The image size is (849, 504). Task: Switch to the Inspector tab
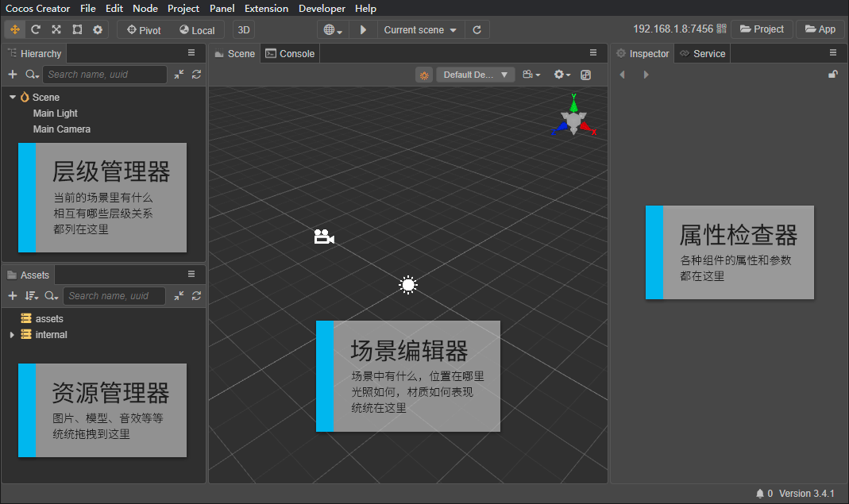(643, 54)
